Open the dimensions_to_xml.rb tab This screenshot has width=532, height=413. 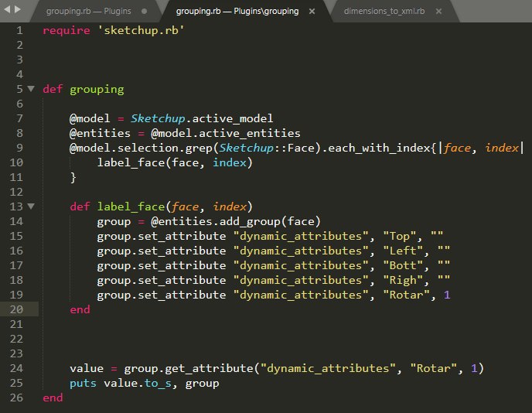click(x=384, y=11)
